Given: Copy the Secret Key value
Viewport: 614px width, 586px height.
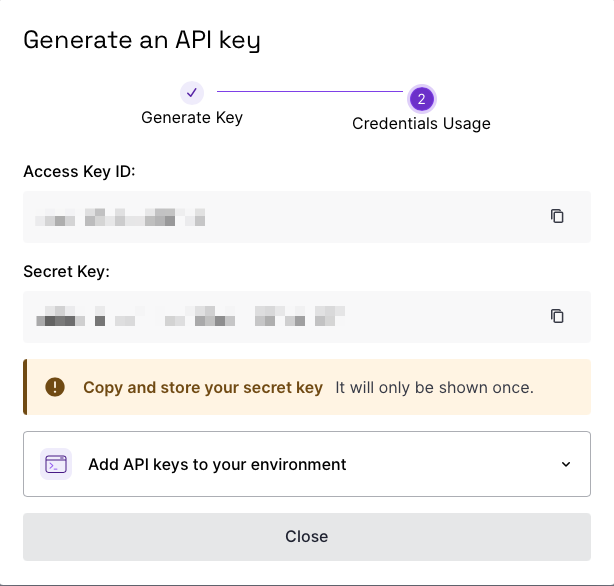Looking at the screenshot, I should pos(557,316).
